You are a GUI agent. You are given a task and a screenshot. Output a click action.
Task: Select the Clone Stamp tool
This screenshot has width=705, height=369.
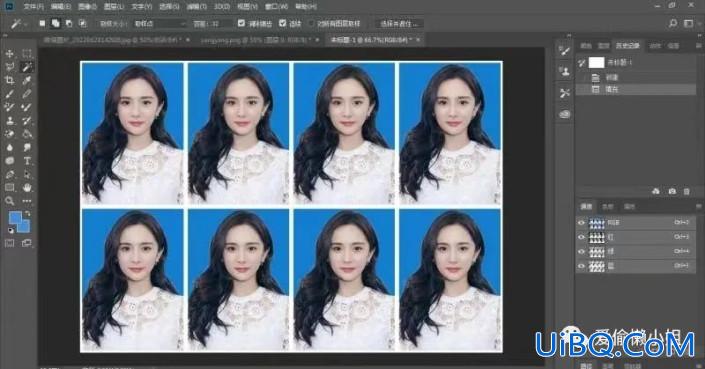tap(9, 120)
